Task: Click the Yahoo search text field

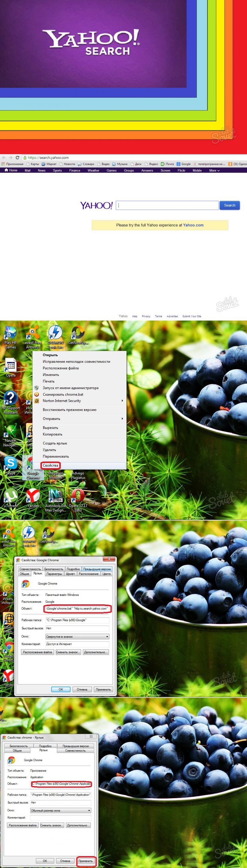Action: (x=167, y=206)
